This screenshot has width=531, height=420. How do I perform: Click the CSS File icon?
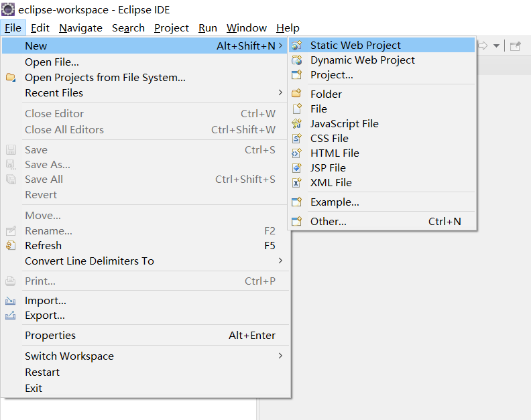[x=297, y=138]
